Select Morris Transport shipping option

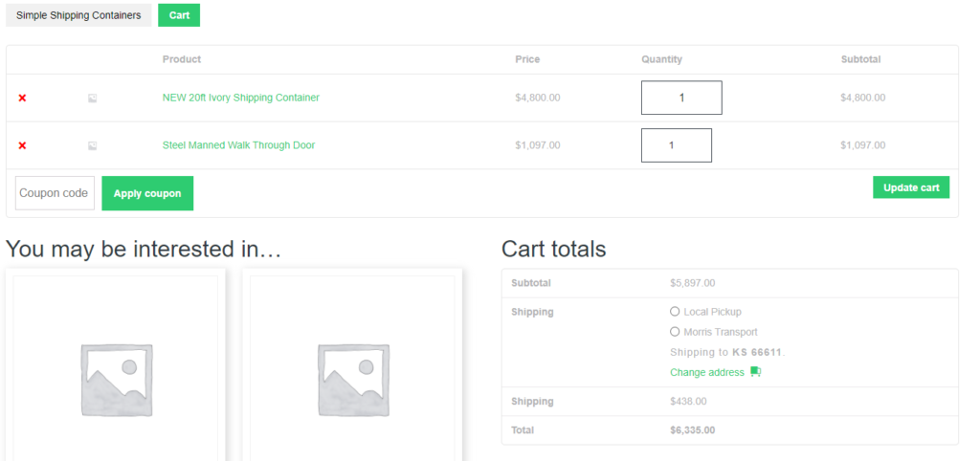coord(675,332)
